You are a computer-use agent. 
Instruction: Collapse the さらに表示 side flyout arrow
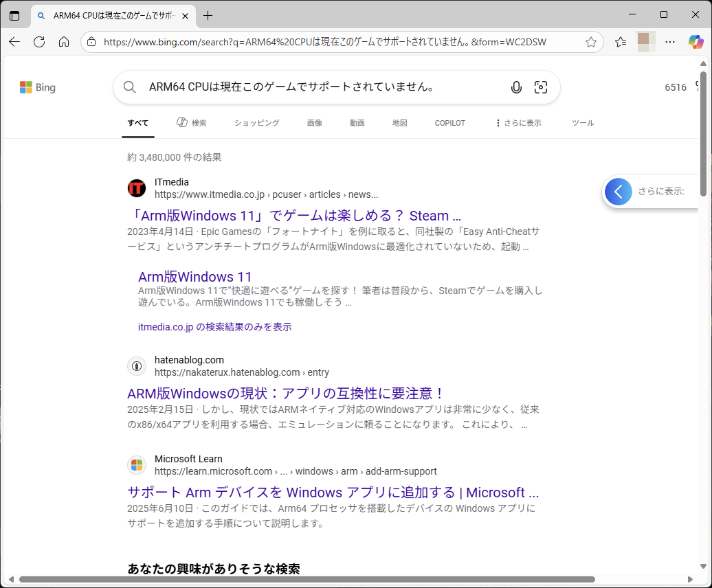617,192
